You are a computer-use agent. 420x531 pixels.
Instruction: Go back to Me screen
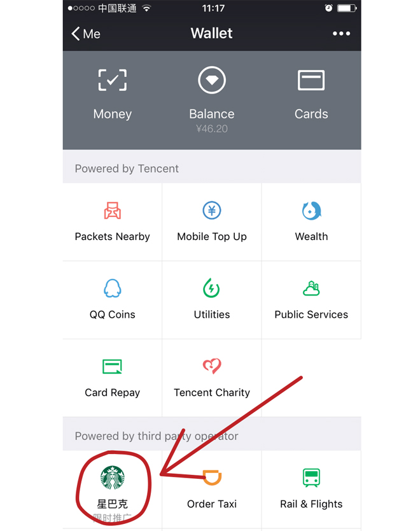[x=86, y=34]
